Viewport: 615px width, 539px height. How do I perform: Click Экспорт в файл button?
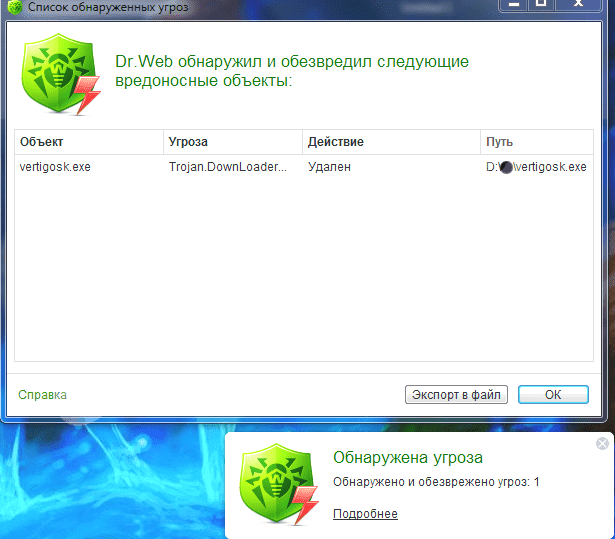(456, 394)
